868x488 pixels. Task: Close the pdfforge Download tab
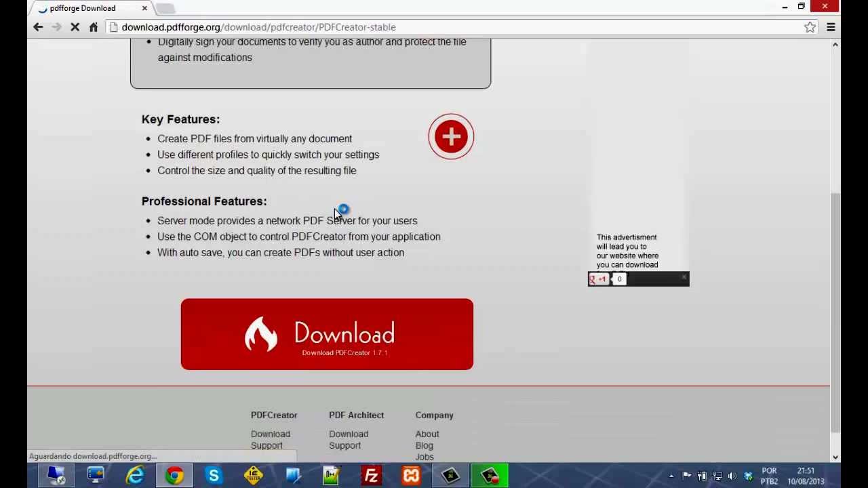(x=144, y=8)
